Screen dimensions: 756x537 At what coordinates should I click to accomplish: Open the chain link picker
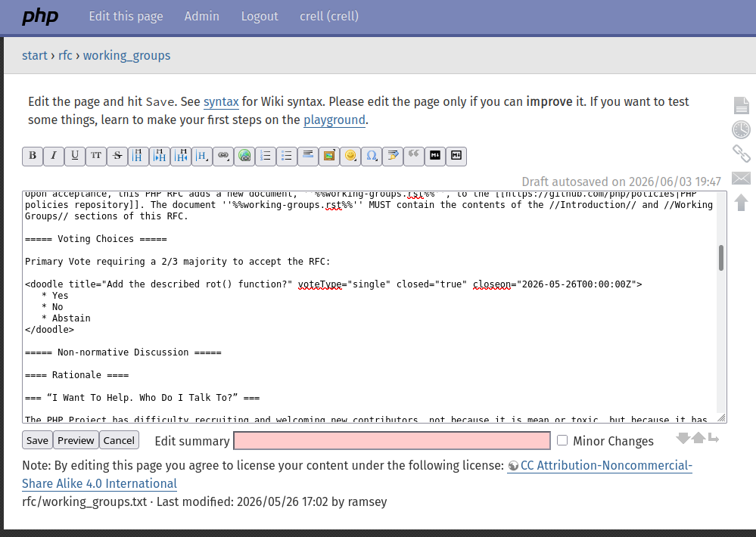pos(223,156)
